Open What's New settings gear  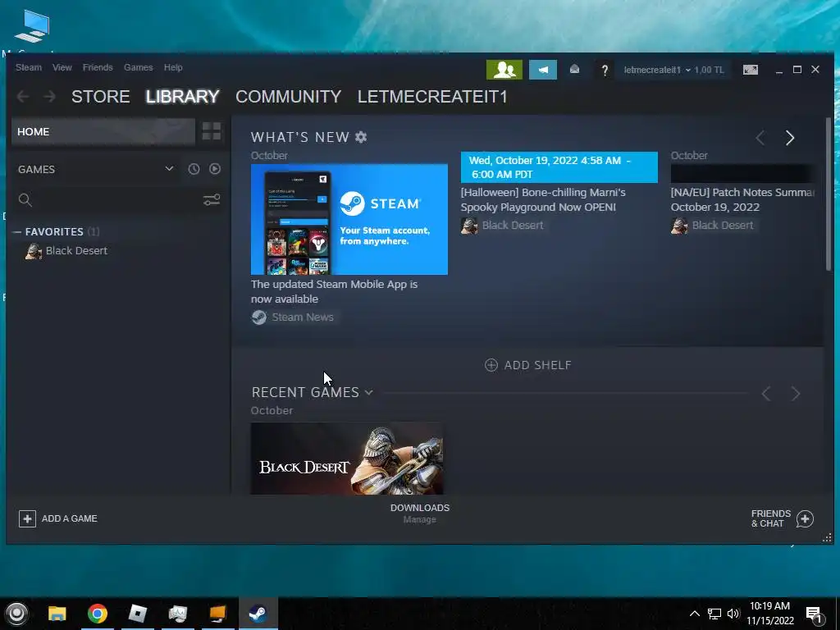[x=361, y=137]
